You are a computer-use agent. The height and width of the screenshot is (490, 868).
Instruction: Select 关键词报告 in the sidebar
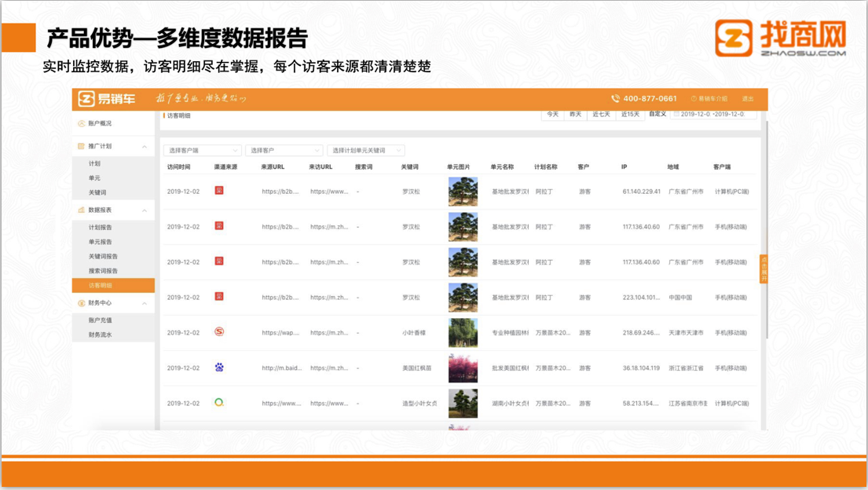click(103, 256)
